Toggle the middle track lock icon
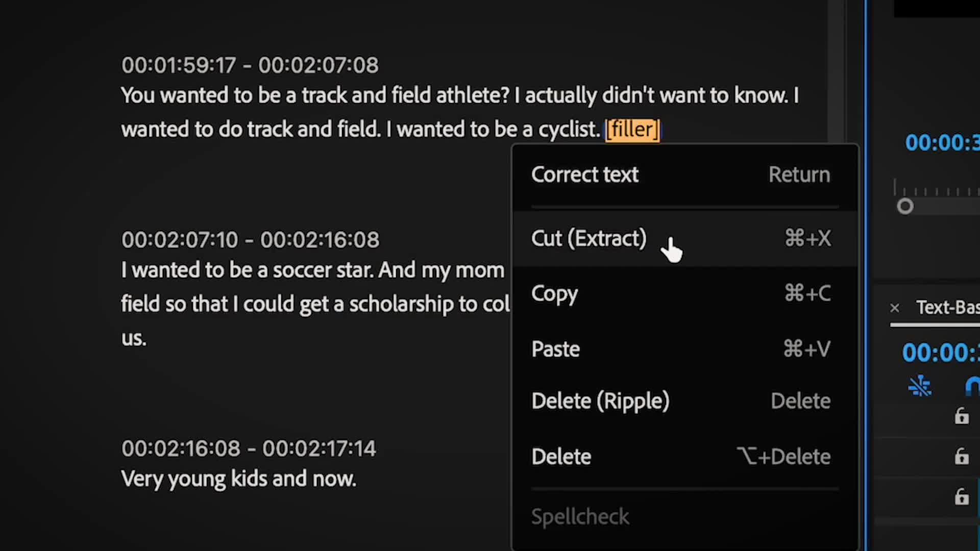 (962, 456)
